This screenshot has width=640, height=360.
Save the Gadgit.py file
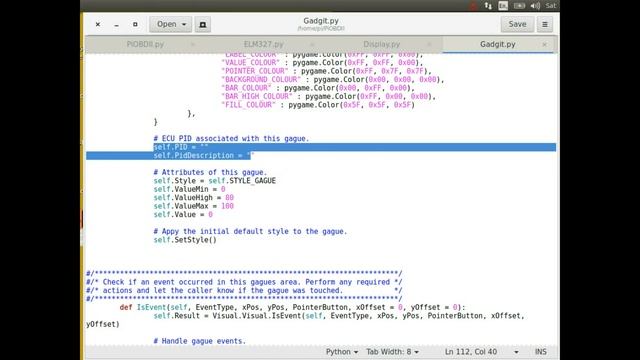pyautogui.click(x=517, y=24)
